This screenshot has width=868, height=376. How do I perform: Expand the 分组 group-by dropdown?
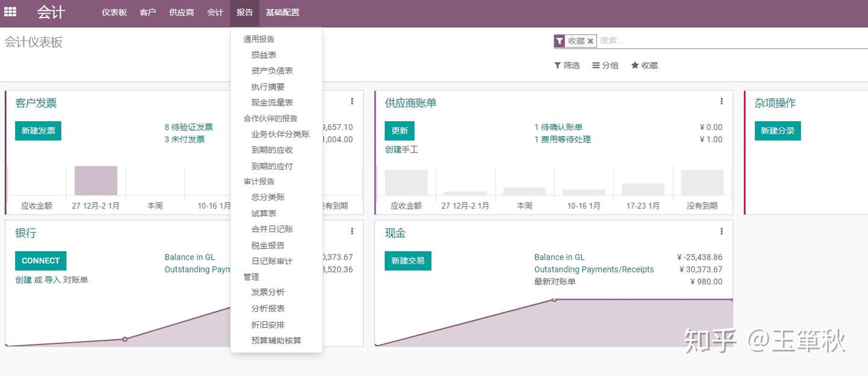605,65
